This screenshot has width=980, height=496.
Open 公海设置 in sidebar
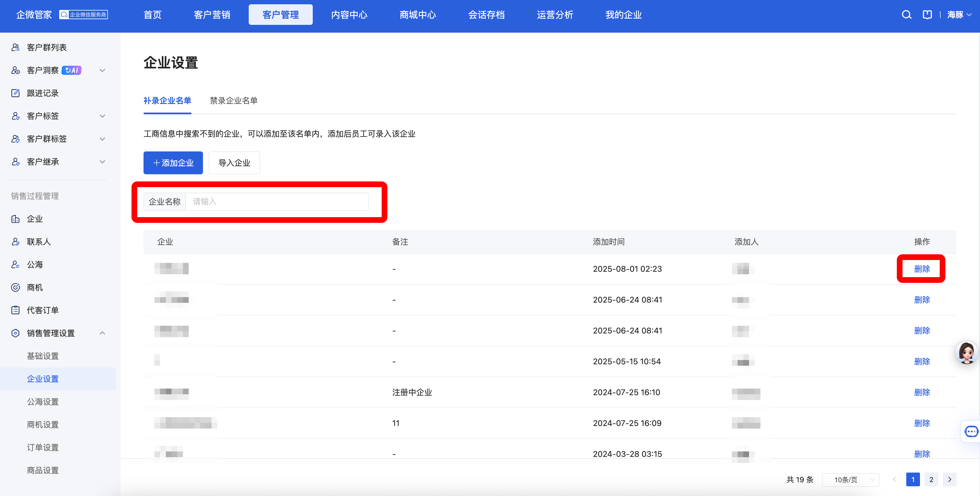tap(43, 402)
